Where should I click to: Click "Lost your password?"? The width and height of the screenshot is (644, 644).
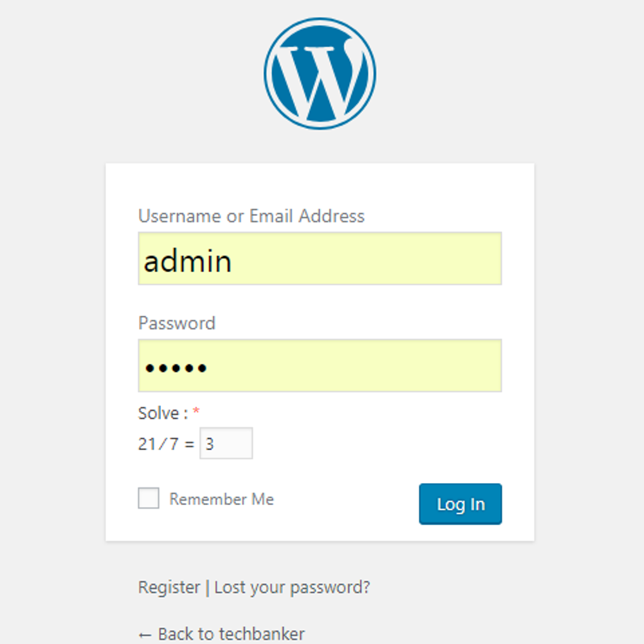[292, 587]
